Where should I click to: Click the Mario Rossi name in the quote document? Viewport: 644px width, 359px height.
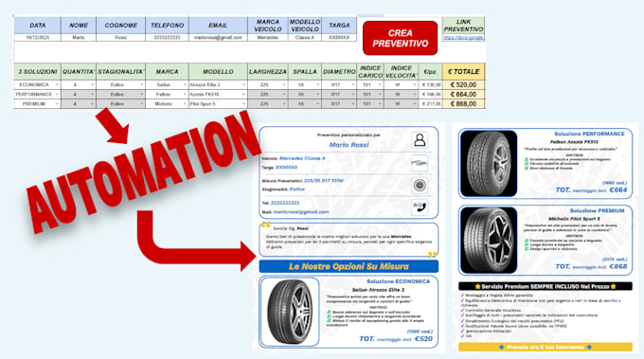click(349, 145)
